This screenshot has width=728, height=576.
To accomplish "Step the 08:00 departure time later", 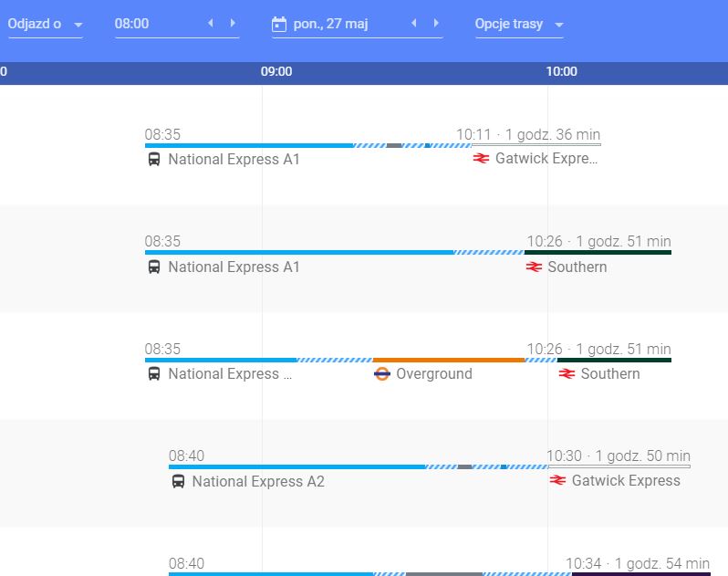I will click(233, 23).
